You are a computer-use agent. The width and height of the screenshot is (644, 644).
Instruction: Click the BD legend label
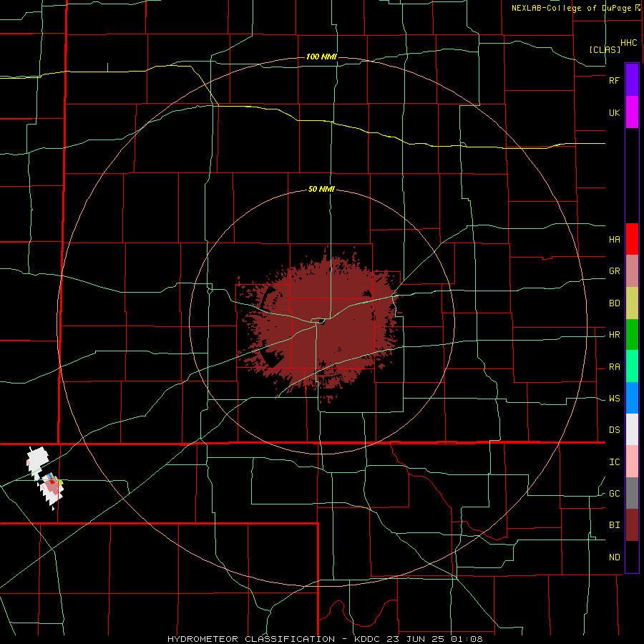615,303
